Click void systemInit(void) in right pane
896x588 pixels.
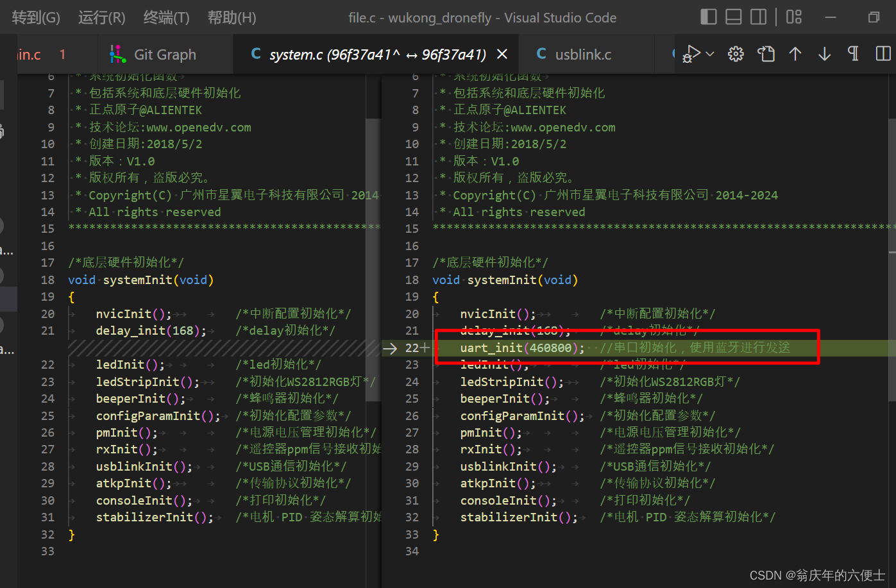point(505,280)
